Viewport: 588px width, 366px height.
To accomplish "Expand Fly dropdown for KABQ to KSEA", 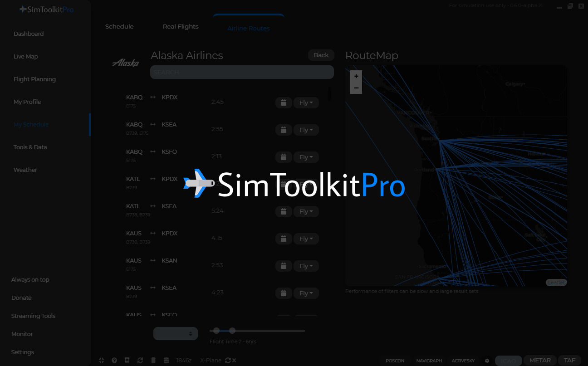I will 306,130.
